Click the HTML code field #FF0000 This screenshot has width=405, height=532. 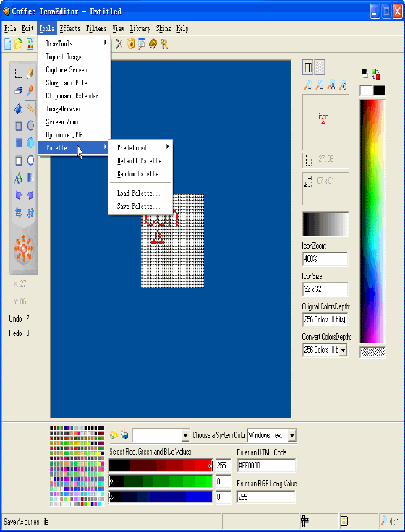pos(266,465)
